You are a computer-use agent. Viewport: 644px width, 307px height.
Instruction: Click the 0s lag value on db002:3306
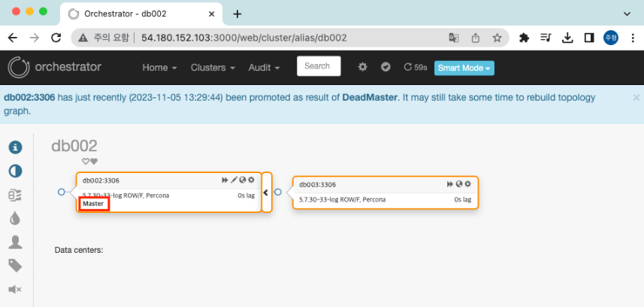[246, 196]
